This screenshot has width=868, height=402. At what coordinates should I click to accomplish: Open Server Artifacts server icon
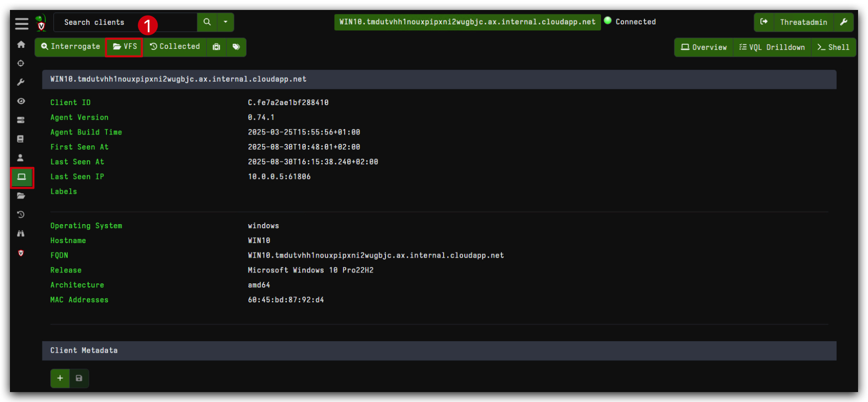tap(21, 120)
